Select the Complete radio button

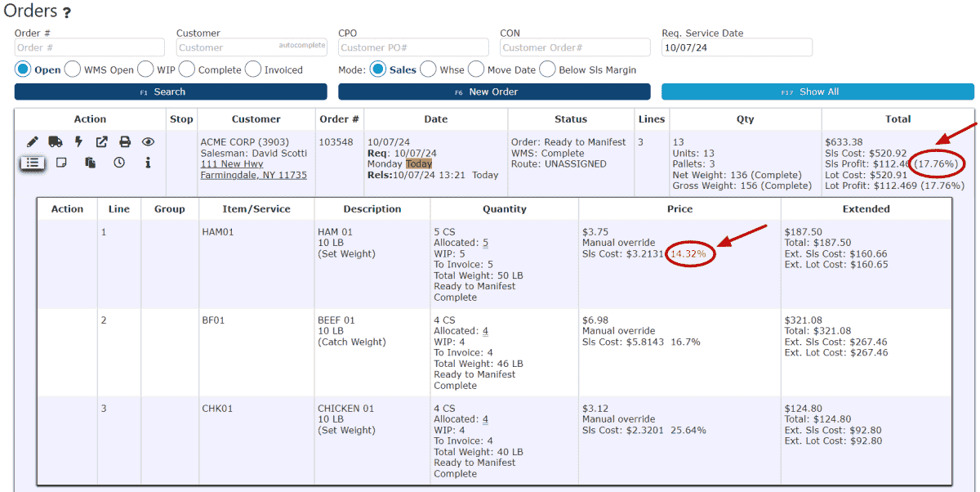click(x=186, y=69)
